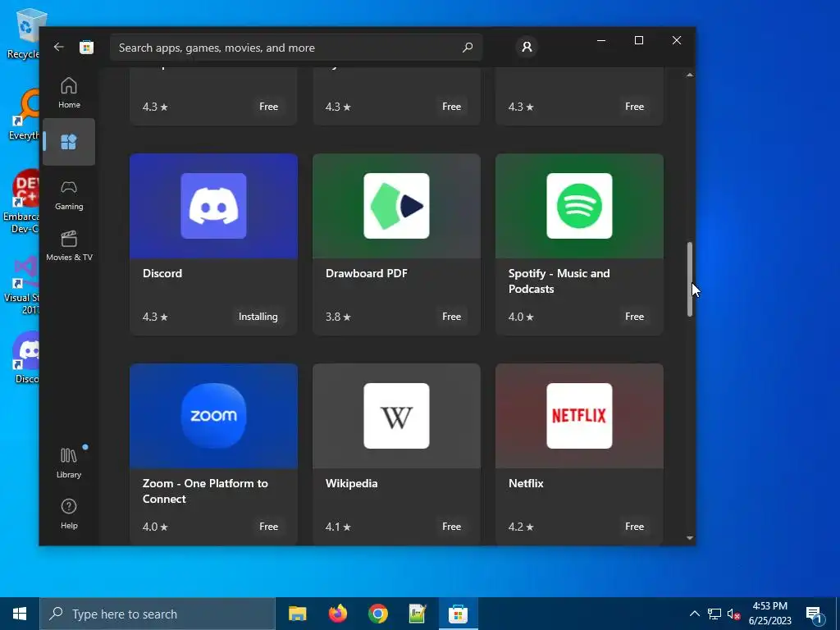Open the Wikipedia title

pyautogui.click(x=351, y=483)
